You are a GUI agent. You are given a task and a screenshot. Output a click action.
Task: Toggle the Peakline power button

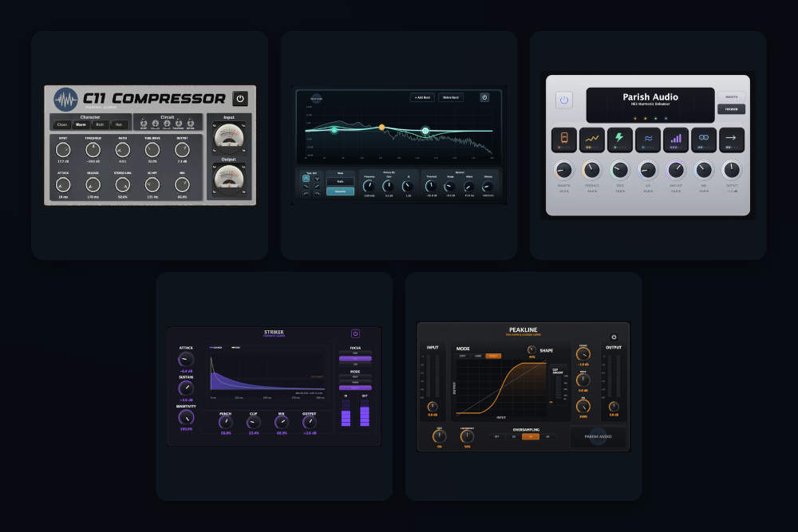point(614,337)
